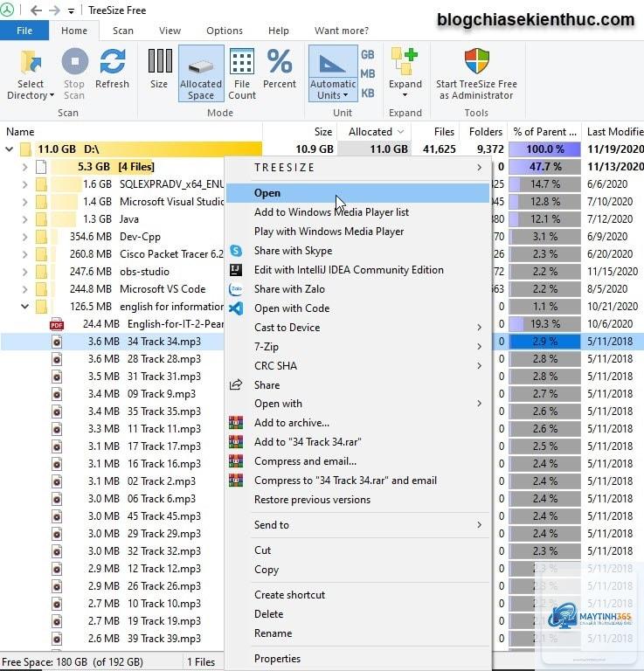Select the 28 Track 28.mp3 file icon

click(57, 359)
